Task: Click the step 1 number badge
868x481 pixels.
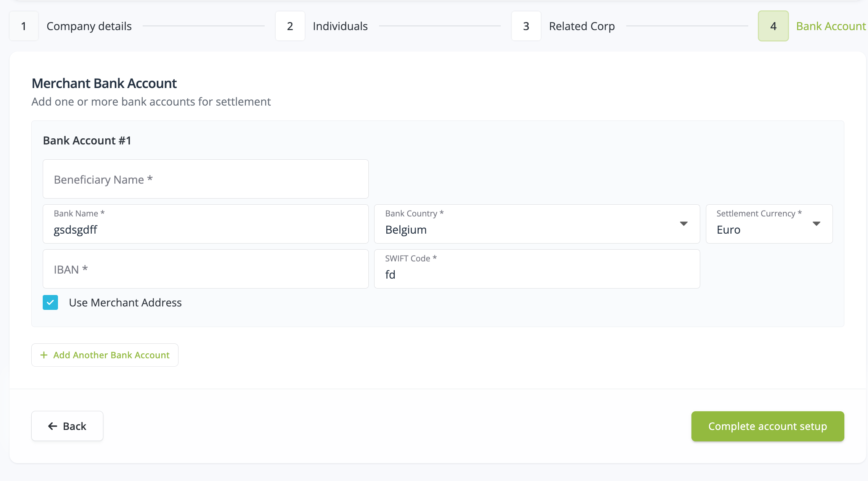Action: [24, 26]
